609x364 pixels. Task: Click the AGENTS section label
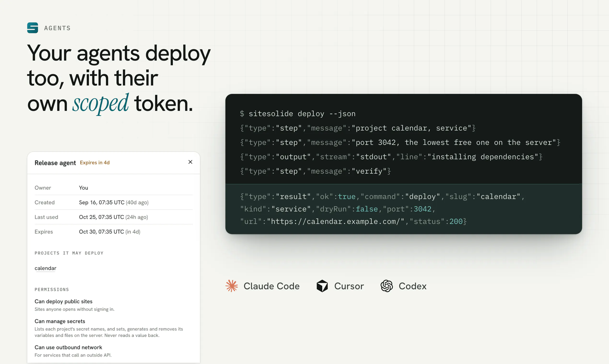coord(58,28)
